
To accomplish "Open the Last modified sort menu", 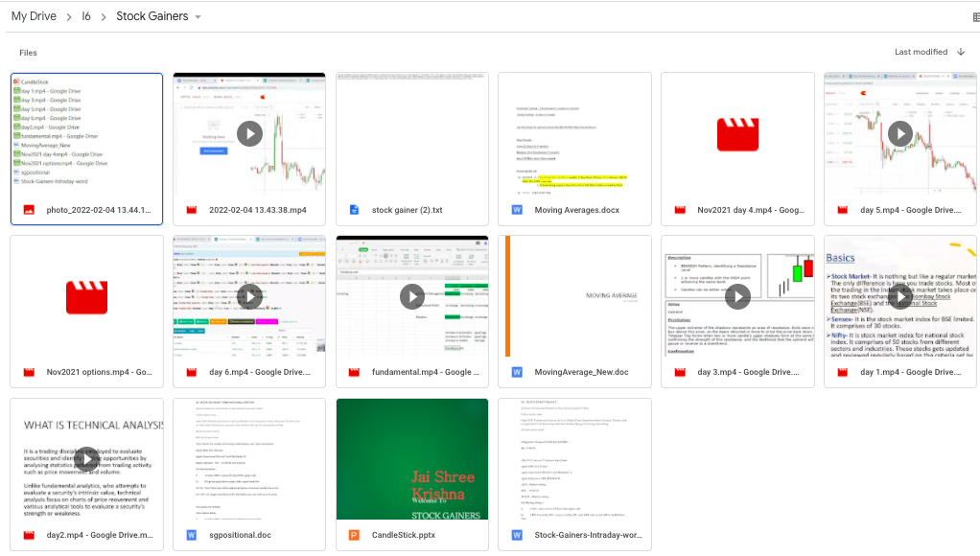I will point(921,52).
